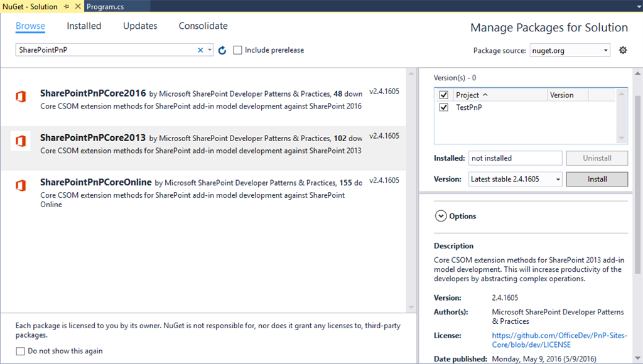Click the SharePointPnPCoreOnline package icon
Viewport: 643px width, 364px height.
coord(19,185)
